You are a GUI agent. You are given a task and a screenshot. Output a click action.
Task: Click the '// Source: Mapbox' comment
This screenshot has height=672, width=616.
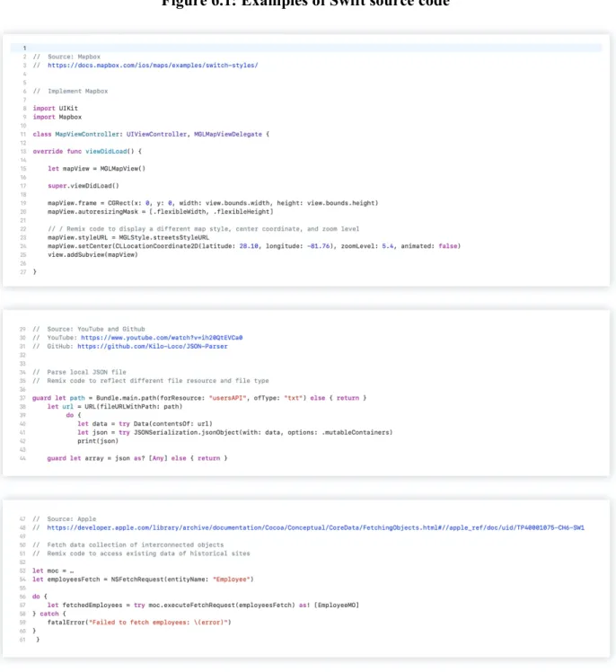click(x=66, y=57)
